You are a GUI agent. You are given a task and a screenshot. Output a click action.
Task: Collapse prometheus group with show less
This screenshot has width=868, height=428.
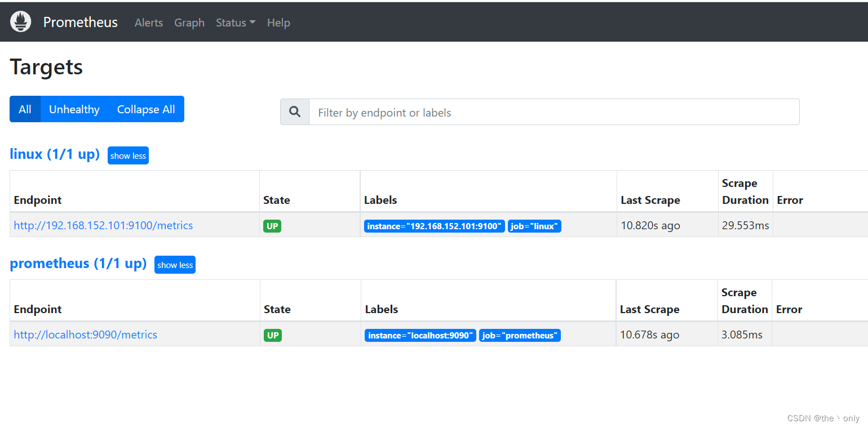pyautogui.click(x=175, y=265)
